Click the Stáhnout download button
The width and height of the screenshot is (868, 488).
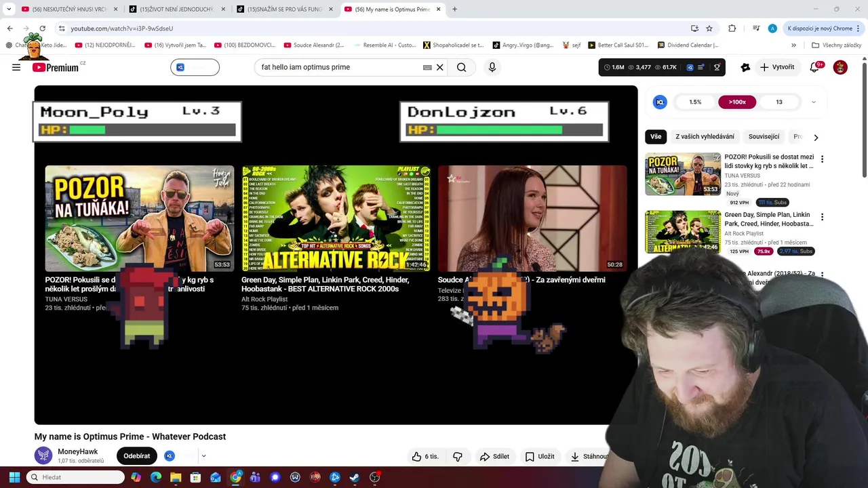589,456
